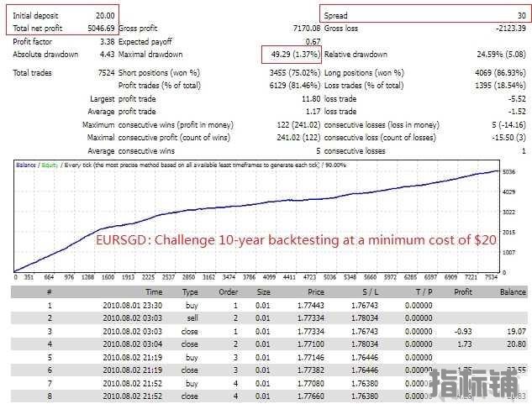Click Relative drawdown value 24.59% (5.08)
532x404 pixels.
tap(502, 55)
